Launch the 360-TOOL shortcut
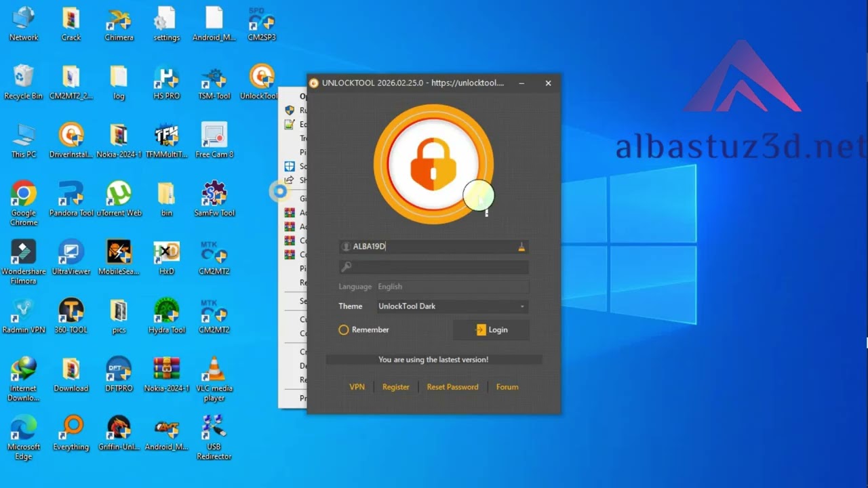This screenshot has height=488, width=868. pyautogui.click(x=71, y=315)
